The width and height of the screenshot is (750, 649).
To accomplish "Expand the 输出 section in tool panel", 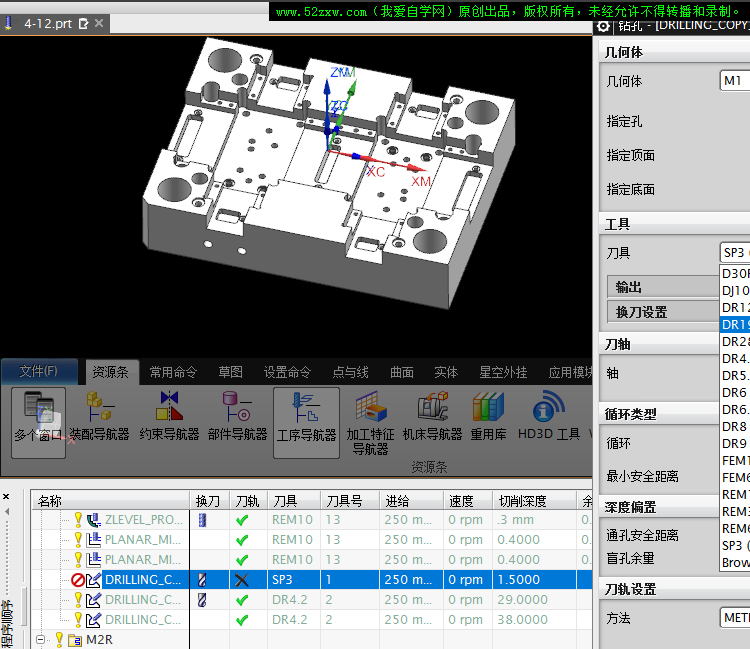I will point(660,287).
